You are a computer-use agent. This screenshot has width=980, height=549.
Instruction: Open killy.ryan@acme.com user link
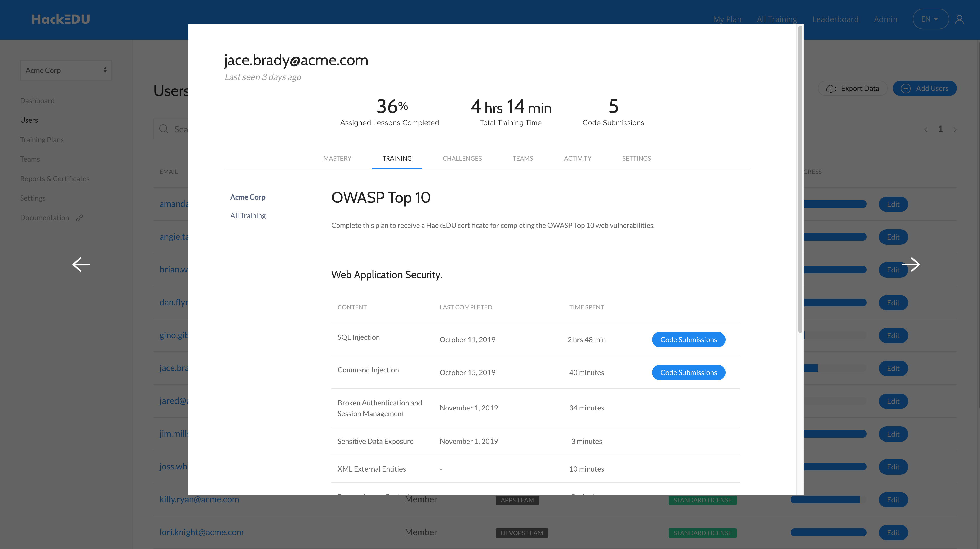(x=199, y=499)
